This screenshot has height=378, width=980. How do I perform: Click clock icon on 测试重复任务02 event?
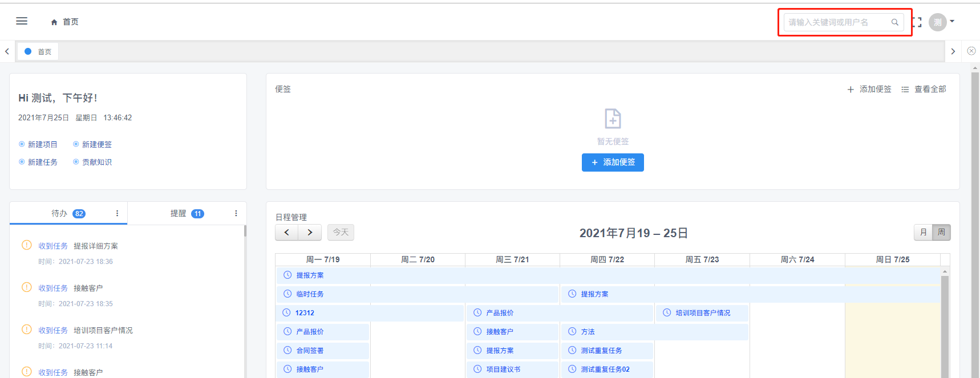572,369
